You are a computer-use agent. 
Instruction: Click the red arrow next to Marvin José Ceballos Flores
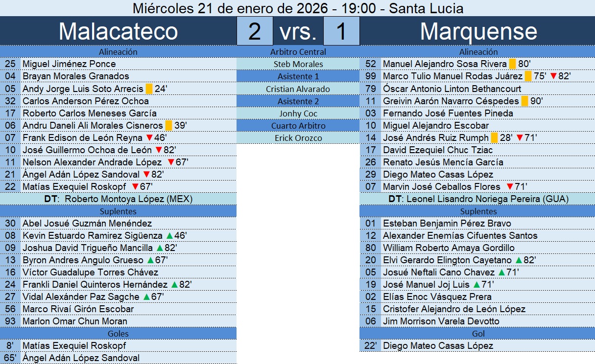point(509,186)
